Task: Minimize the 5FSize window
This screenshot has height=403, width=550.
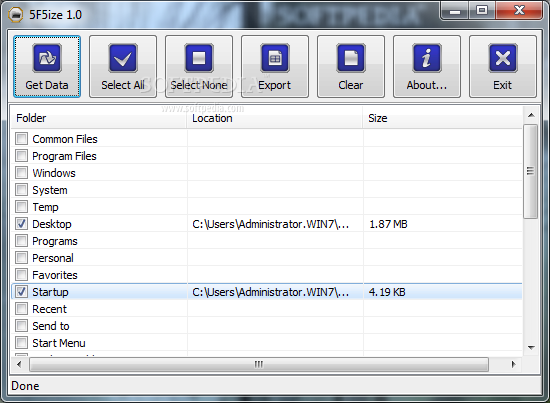Action: 455,11
